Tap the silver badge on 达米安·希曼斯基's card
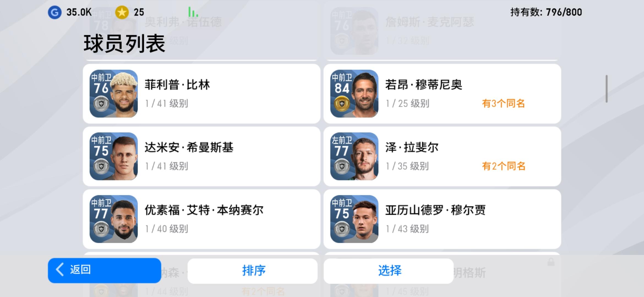This screenshot has width=644, height=297. [101, 166]
